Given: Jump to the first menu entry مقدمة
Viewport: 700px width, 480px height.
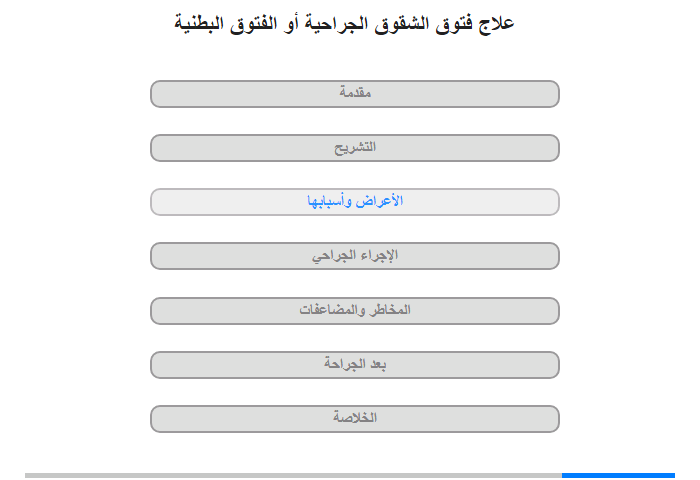Looking at the screenshot, I should point(354,94).
